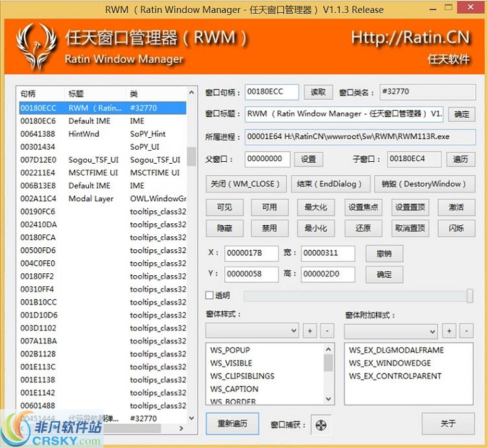This screenshot has width=488, height=448.
Task: Click the 设置置顶 set topmost button
Action: tap(410, 207)
